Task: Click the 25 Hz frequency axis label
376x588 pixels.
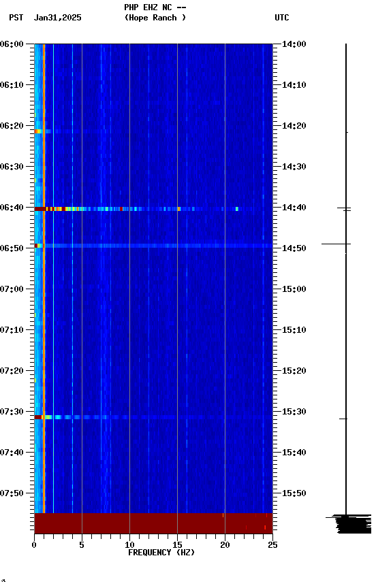Action: pyautogui.click(x=272, y=545)
